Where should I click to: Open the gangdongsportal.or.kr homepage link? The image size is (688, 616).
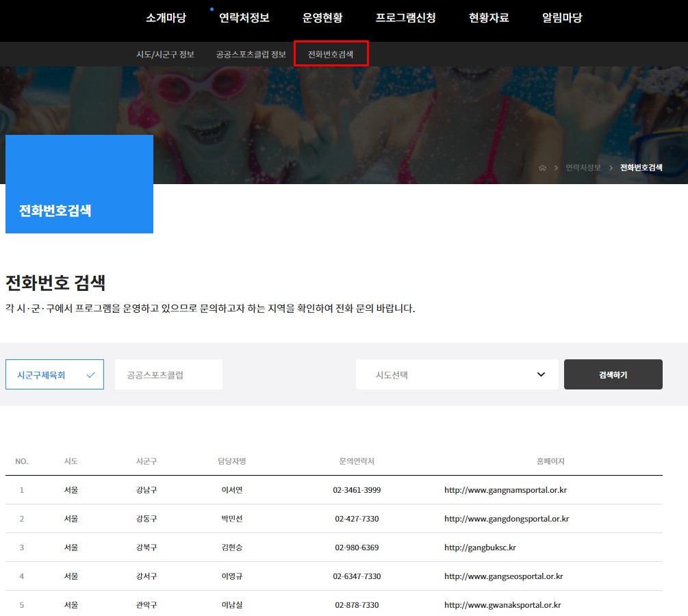tap(507, 519)
